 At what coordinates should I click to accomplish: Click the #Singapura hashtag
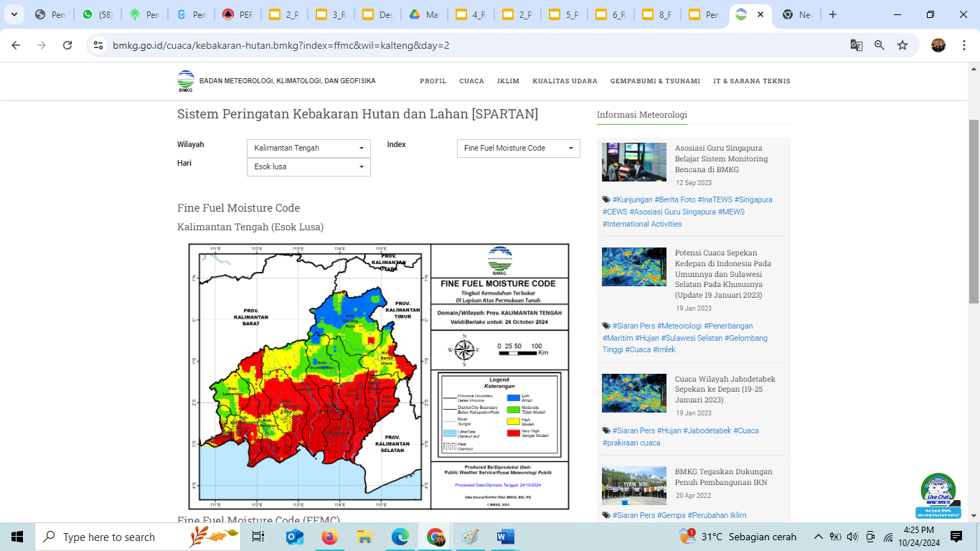pyautogui.click(x=753, y=199)
